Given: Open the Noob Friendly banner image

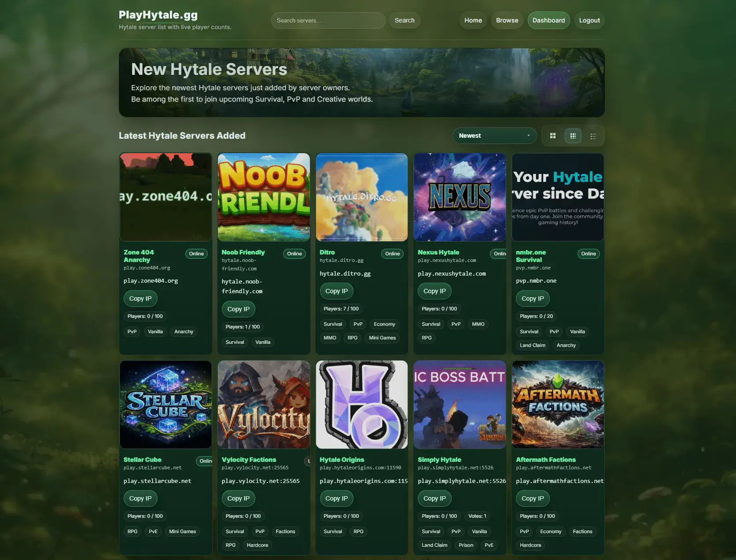Looking at the screenshot, I should coord(264,197).
